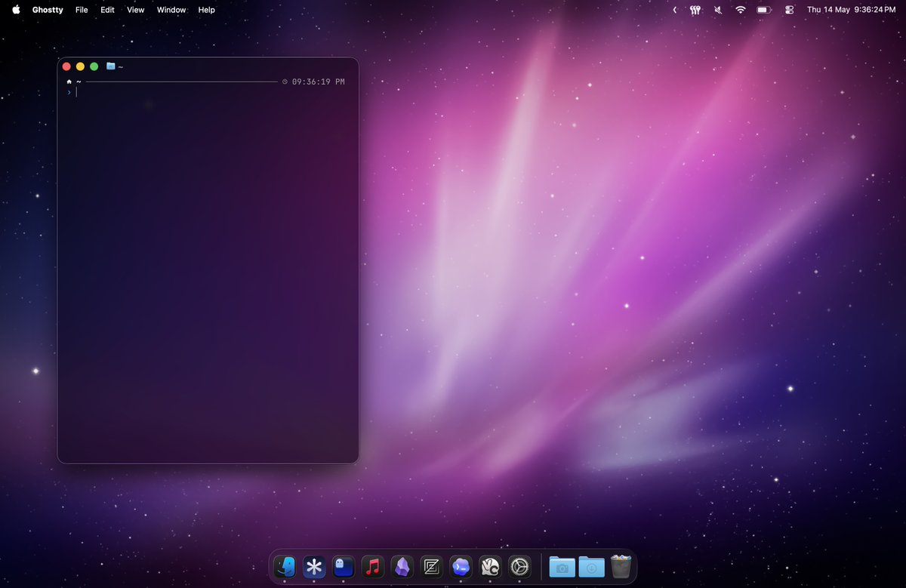This screenshot has height=588, width=906.
Task: Close the Ghostty window with red button
Action: [x=66, y=66]
